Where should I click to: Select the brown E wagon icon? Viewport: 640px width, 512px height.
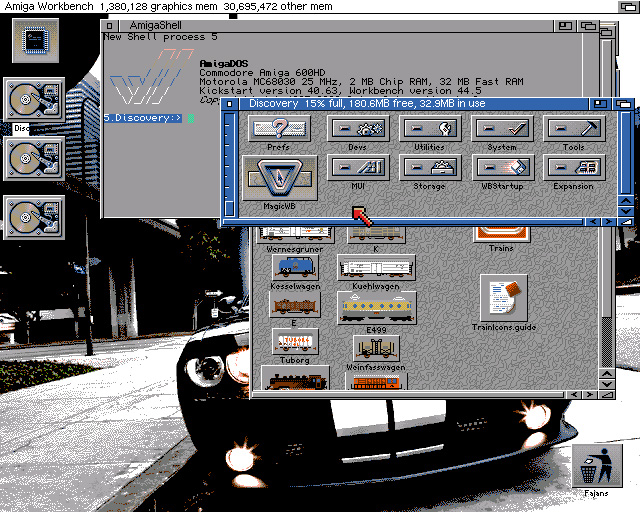pos(295,305)
